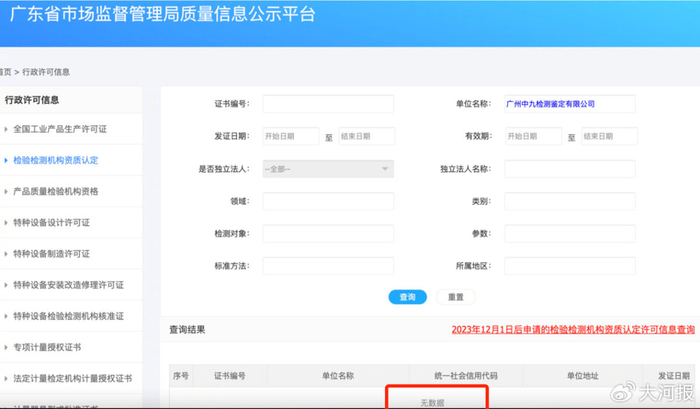
Task: Expand the 是否独立法人 dropdown
Action: coord(328,169)
